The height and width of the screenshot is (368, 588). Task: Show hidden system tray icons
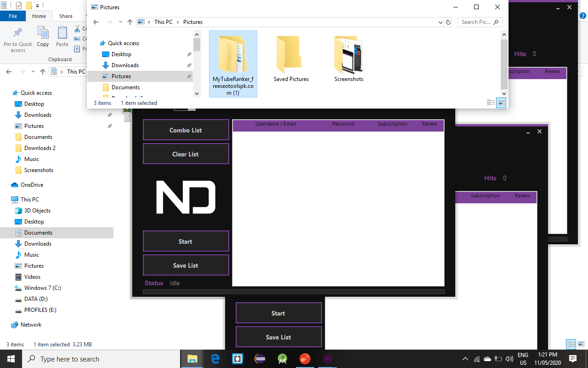pos(465,359)
